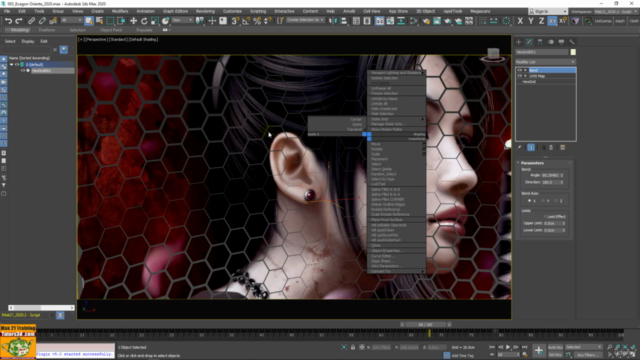The image size is (640, 360).
Task: Open Select by Name tool
Action: point(99,21)
